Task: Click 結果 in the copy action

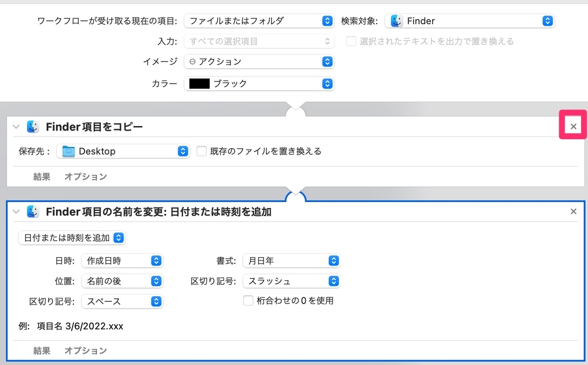Action: coord(41,176)
